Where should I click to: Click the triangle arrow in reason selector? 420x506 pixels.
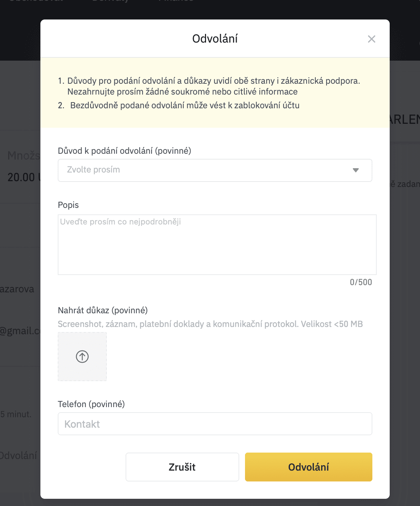point(356,170)
